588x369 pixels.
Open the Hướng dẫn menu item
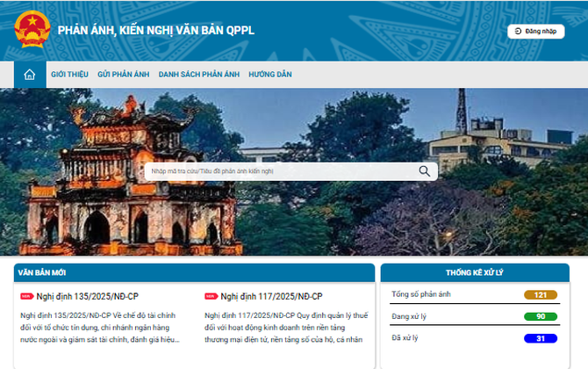click(270, 75)
